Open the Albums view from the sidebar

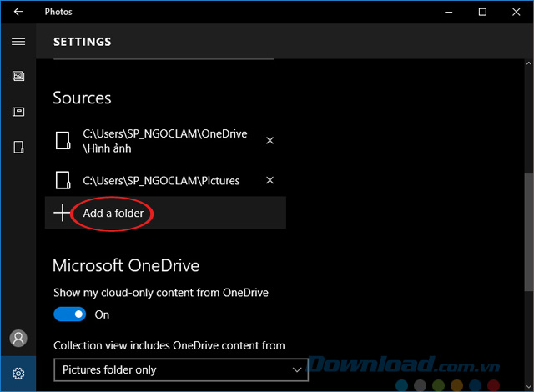18,112
